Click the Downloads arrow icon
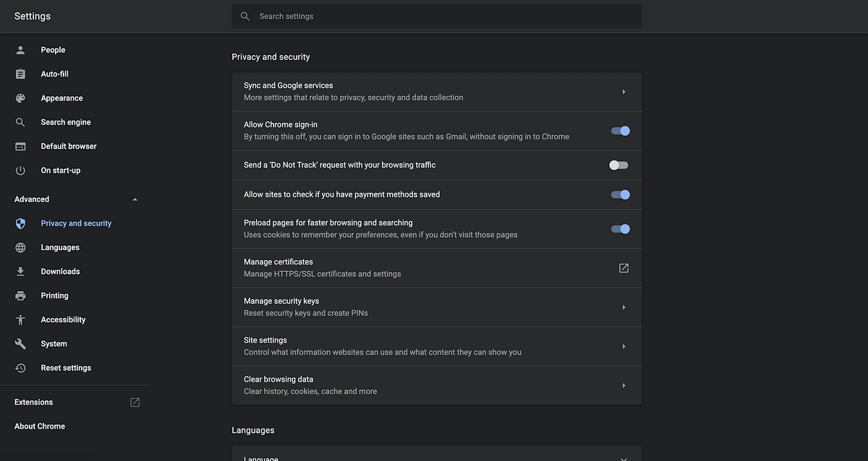Viewport: 868px width, 461px height. 20,272
